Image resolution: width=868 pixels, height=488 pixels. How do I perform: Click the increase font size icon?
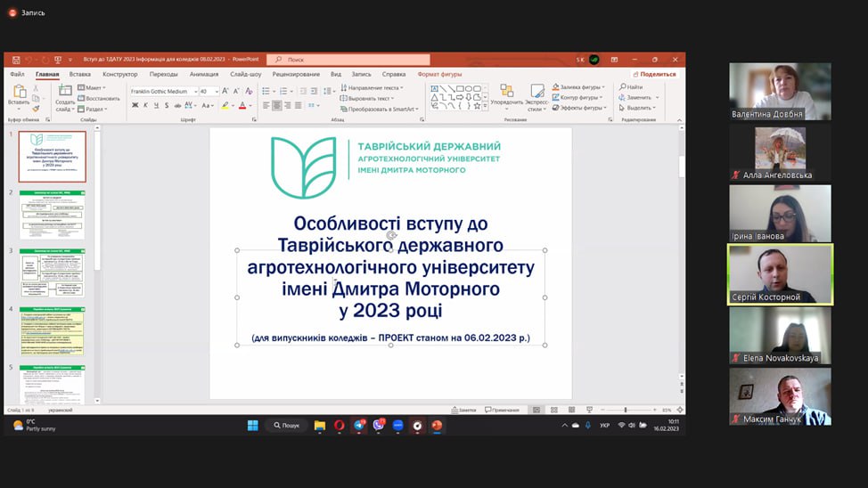click(225, 92)
